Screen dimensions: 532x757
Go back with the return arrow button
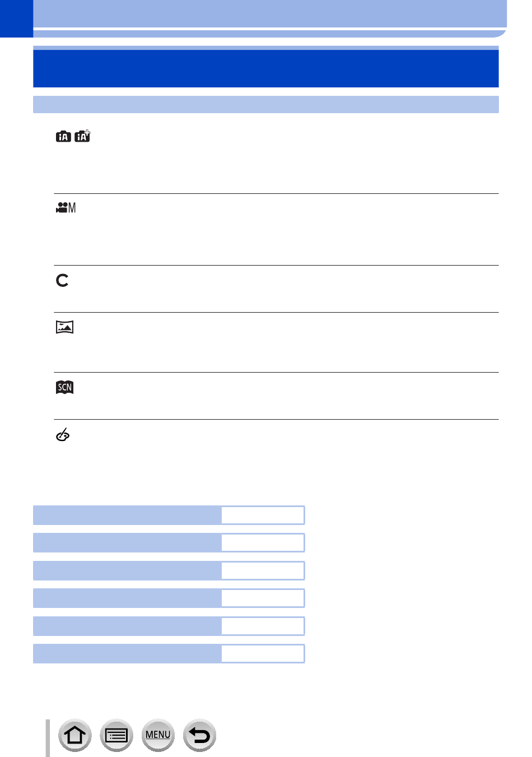199,735
